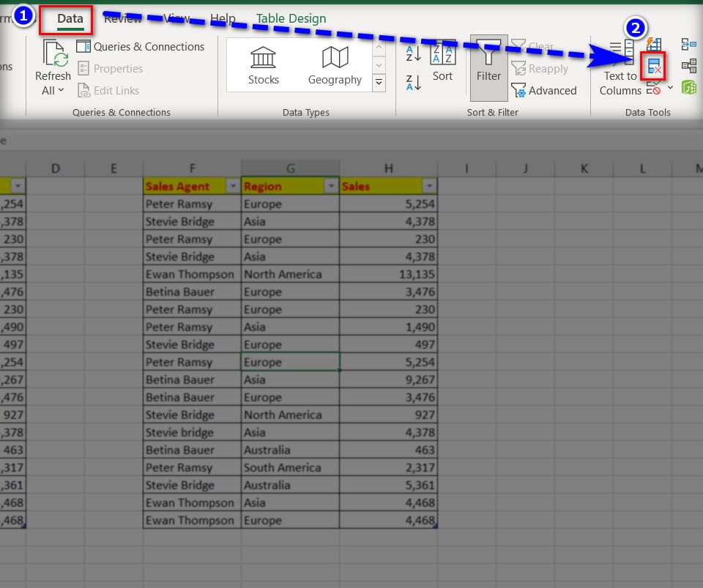Image resolution: width=703 pixels, height=588 pixels.
Task: Select the cell with value 9,267
Action: pos(388,379)
